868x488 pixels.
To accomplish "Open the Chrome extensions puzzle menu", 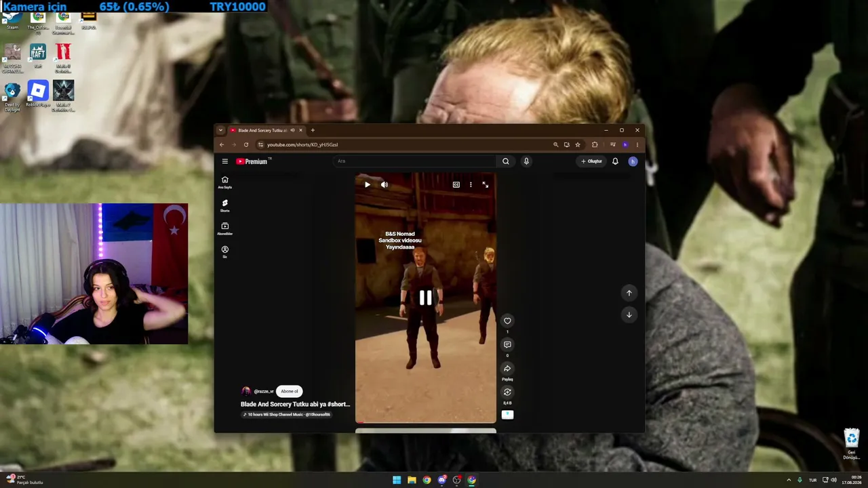I will [595, 144].
